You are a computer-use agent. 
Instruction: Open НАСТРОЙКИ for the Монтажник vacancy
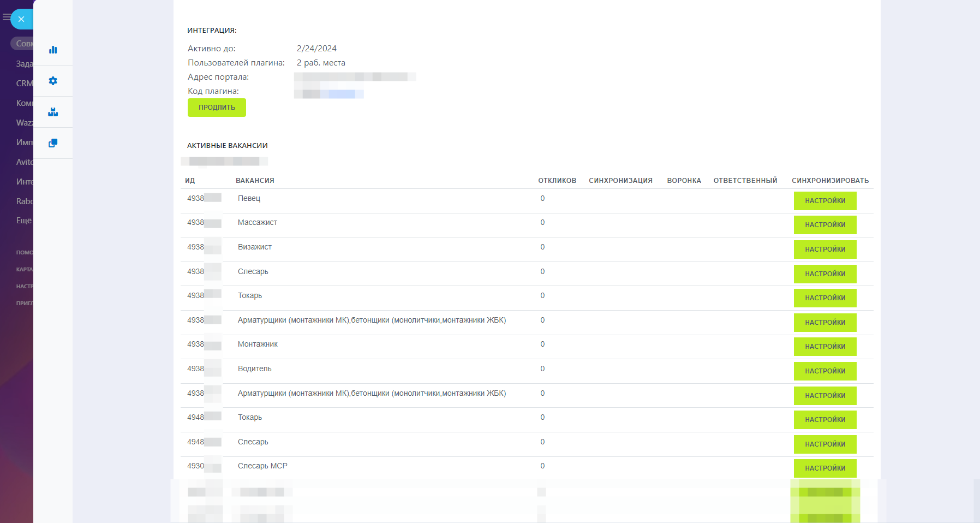click(825, 347)
